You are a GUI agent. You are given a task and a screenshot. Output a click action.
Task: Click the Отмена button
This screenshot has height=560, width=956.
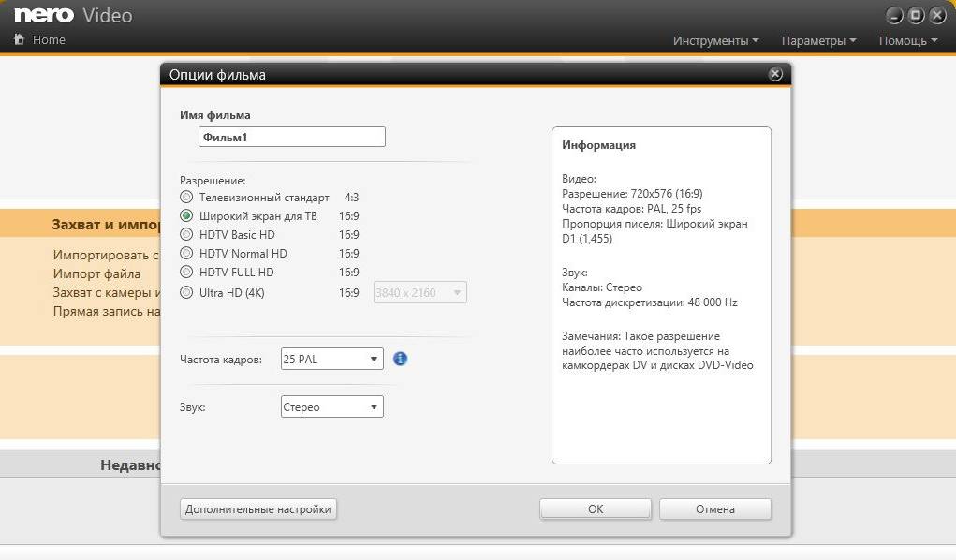tap(715, 508)
